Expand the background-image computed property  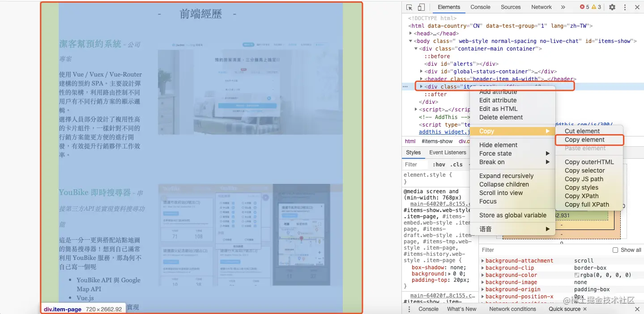point(482,282)
